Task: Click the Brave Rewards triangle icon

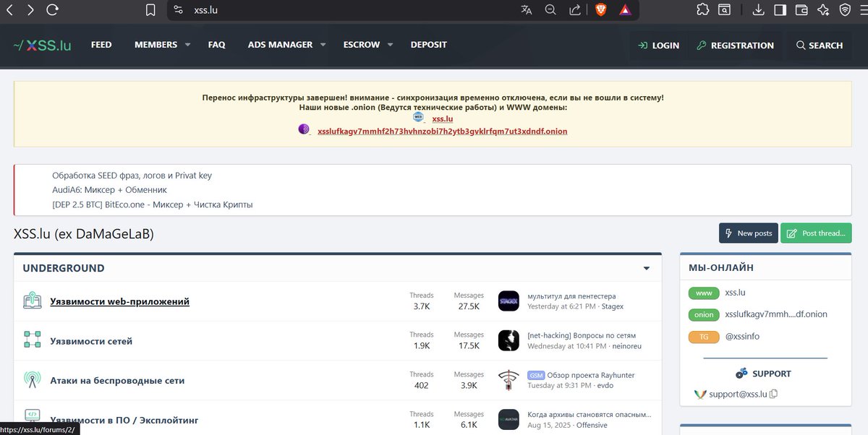Action: 625,10
